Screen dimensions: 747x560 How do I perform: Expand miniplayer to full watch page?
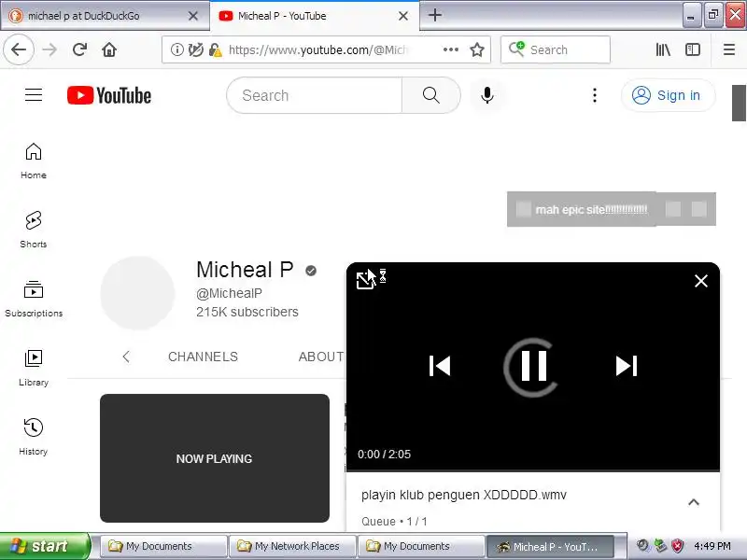365,280
